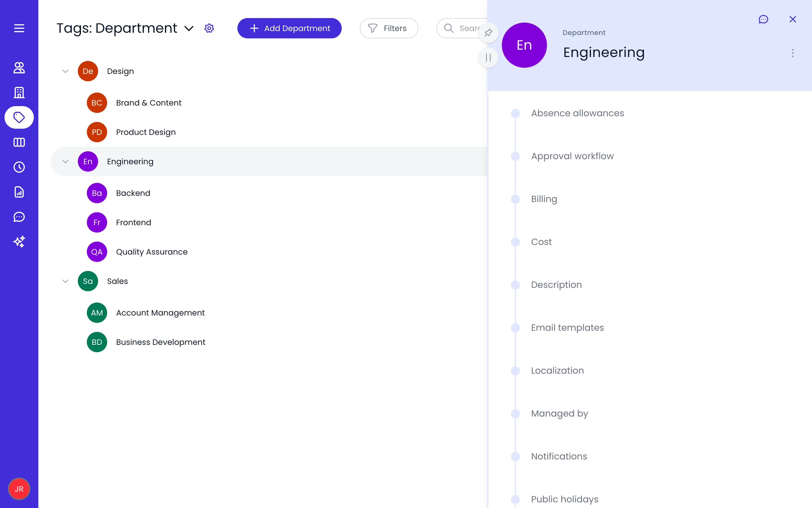This screenshot has width=812, height=508.
Task: Collapse the Engineering department group
Action: [65, 162]
